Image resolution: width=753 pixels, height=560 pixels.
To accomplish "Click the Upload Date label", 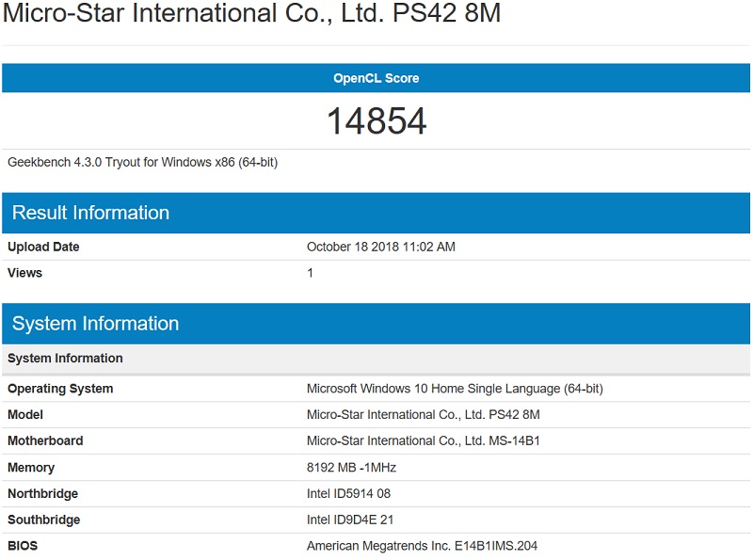I will [x=43, y=247].
